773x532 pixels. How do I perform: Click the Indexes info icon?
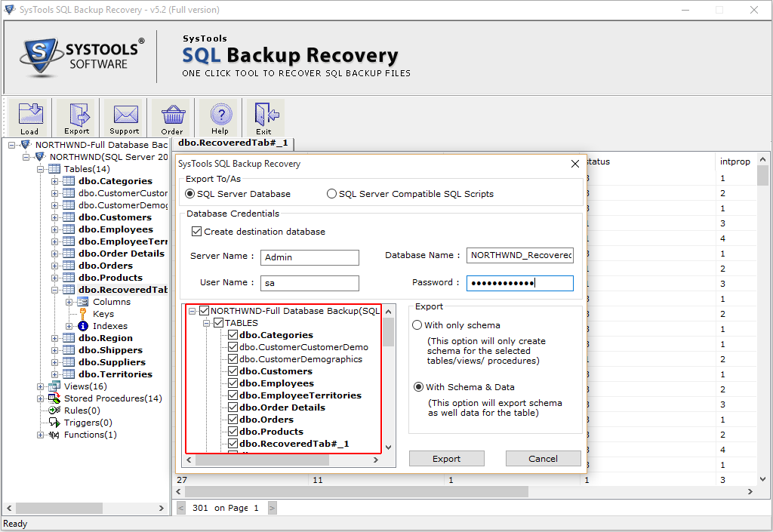(x=83, y=326)
